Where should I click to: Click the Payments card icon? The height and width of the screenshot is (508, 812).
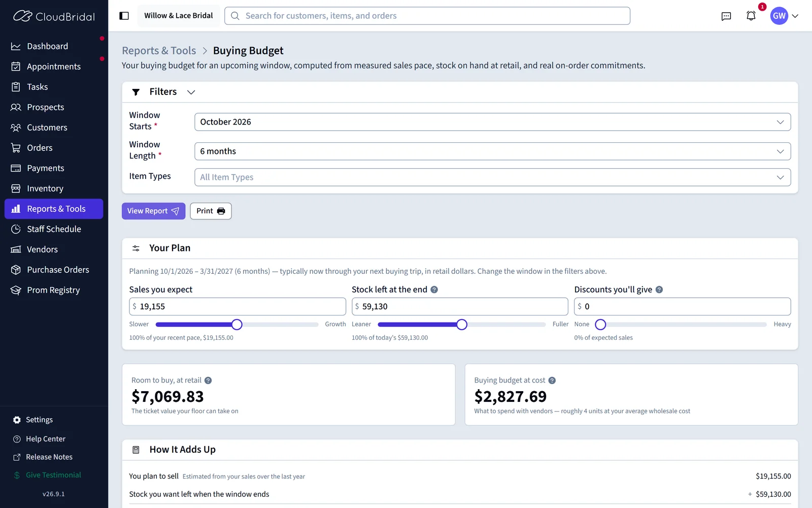click(x=16, y=168)
